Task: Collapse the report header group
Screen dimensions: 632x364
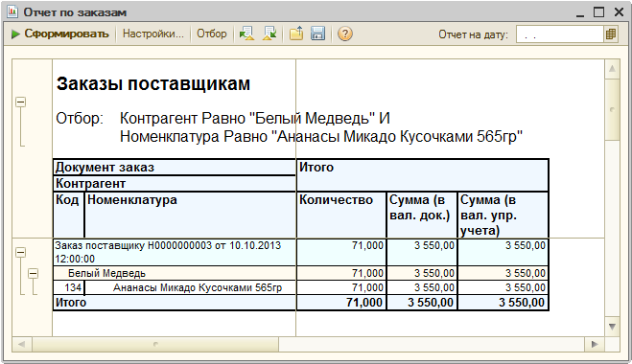Action: click(21, 102)
